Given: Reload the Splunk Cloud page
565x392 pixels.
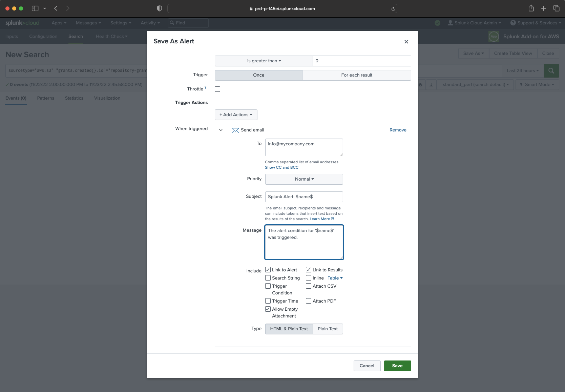Looking at the screenshot, I should (393, 9).
